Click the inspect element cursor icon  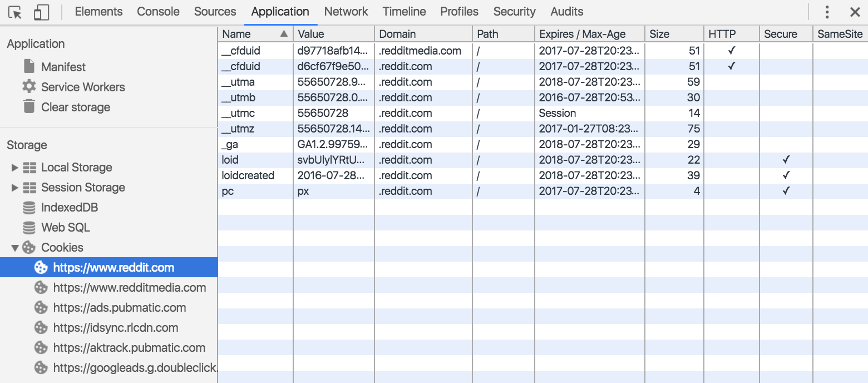tap(15, 12)
